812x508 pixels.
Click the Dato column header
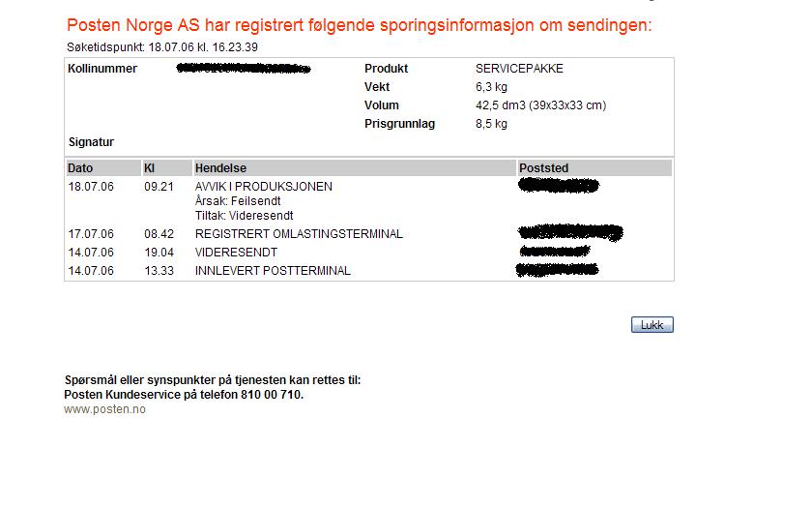(x=80, y=168)
